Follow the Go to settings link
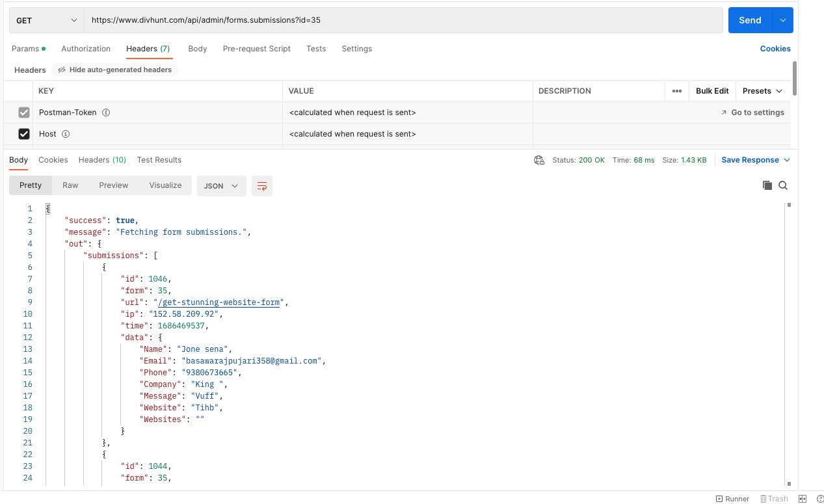Image resolution: width=824 pixels, height=504 pixels. (752, 113)
